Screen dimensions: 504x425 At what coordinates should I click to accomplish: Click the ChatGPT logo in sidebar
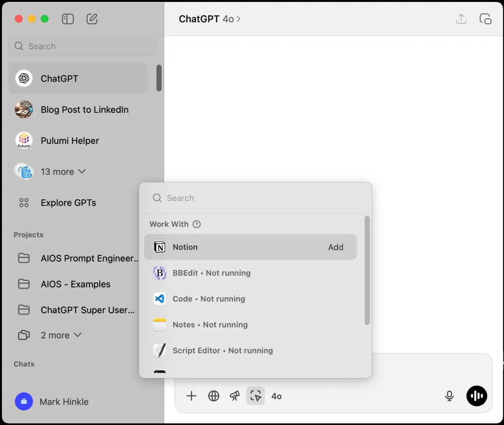tap(24, 78)
